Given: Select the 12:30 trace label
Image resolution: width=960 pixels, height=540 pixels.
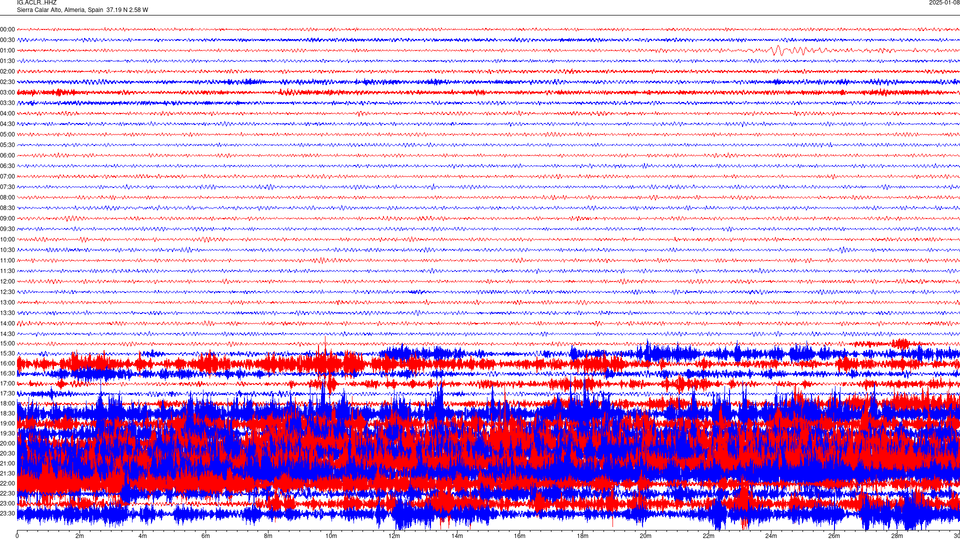Looking at the screenshot, I should coord(7,292).
